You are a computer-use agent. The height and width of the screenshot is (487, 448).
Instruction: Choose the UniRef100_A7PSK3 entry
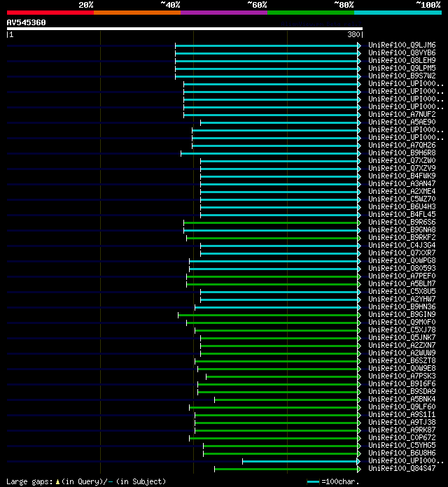402,376
